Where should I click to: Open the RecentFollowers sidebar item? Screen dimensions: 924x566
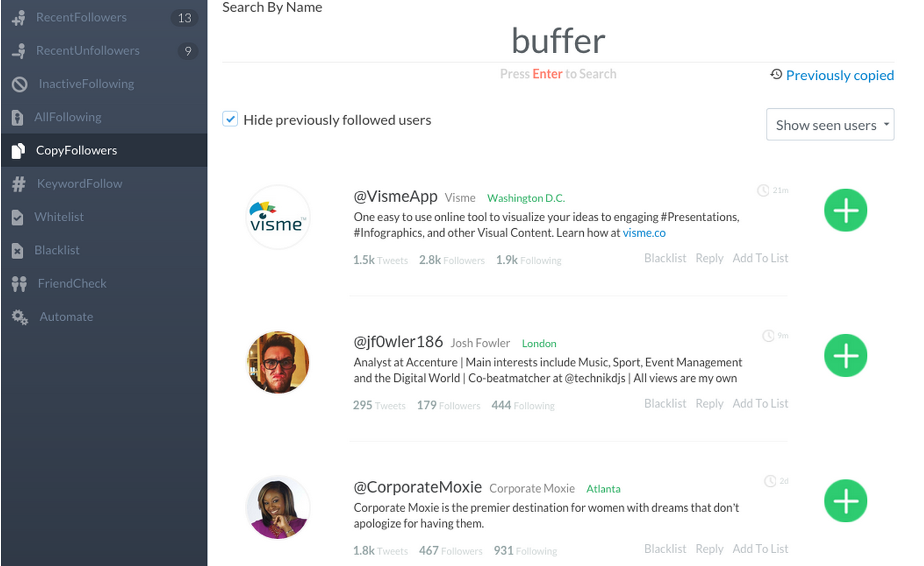tap(81, 17)
